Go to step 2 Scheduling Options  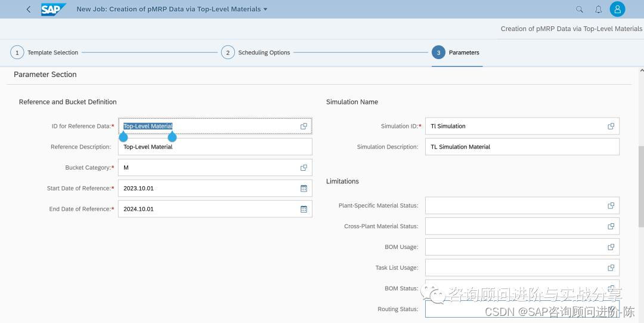[x=255, y=53]
